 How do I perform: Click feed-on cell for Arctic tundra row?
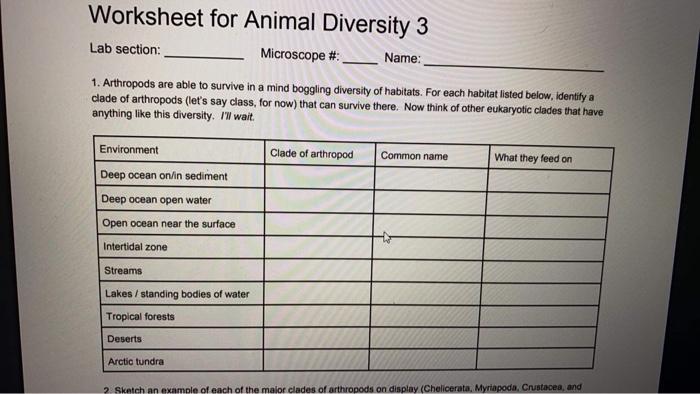point(535,358)
